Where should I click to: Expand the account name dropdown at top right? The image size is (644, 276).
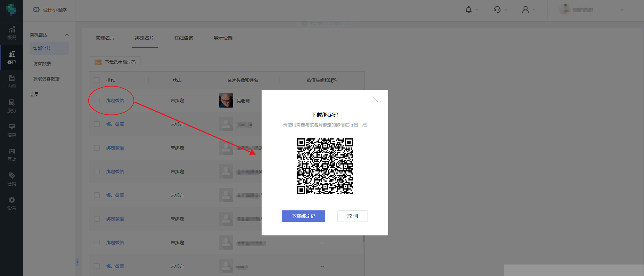(x=622, y=10)
